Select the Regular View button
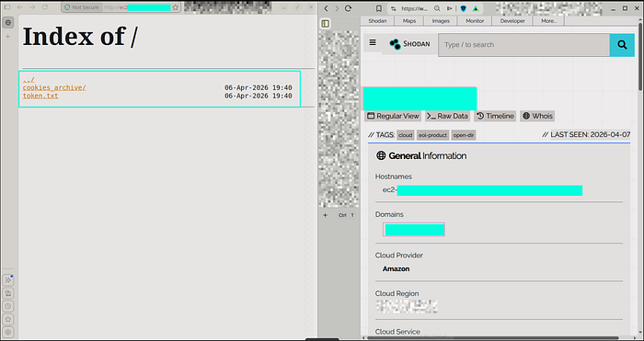644x341 pixels. [393, 116]
